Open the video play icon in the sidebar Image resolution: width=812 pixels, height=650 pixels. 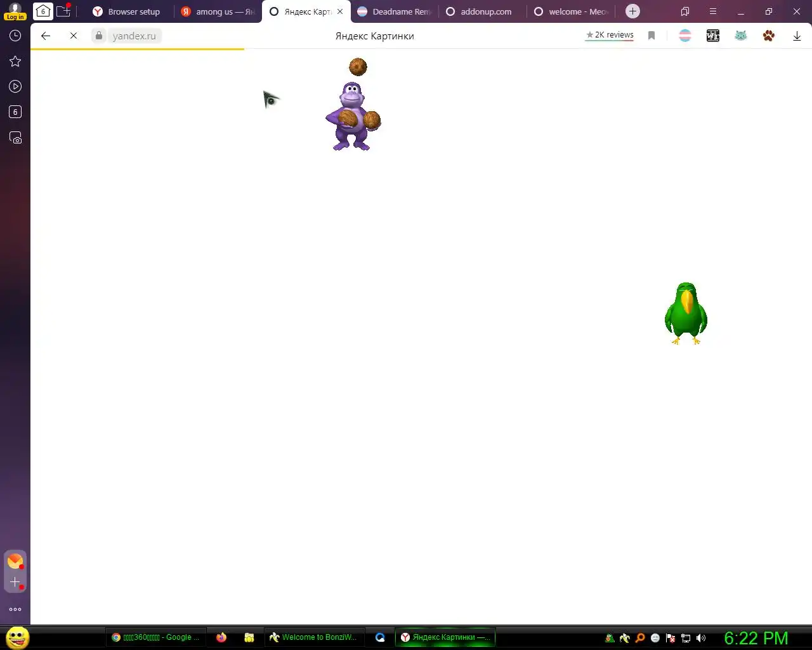(x=15, y=86)
